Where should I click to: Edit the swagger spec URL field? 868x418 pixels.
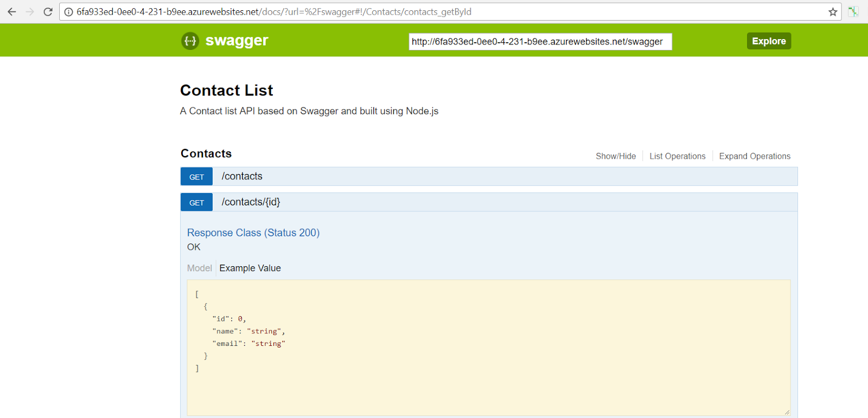(540, 42)
